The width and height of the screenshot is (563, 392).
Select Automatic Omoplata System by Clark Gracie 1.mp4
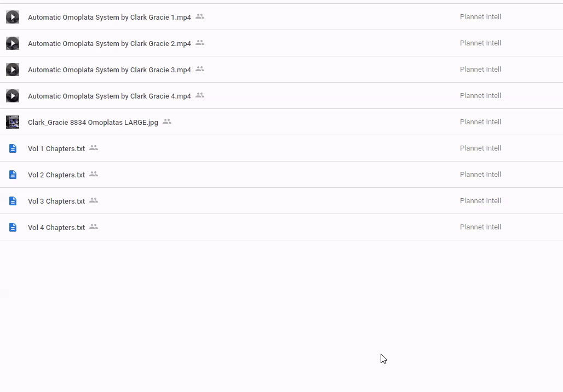(x=109, y=17)
